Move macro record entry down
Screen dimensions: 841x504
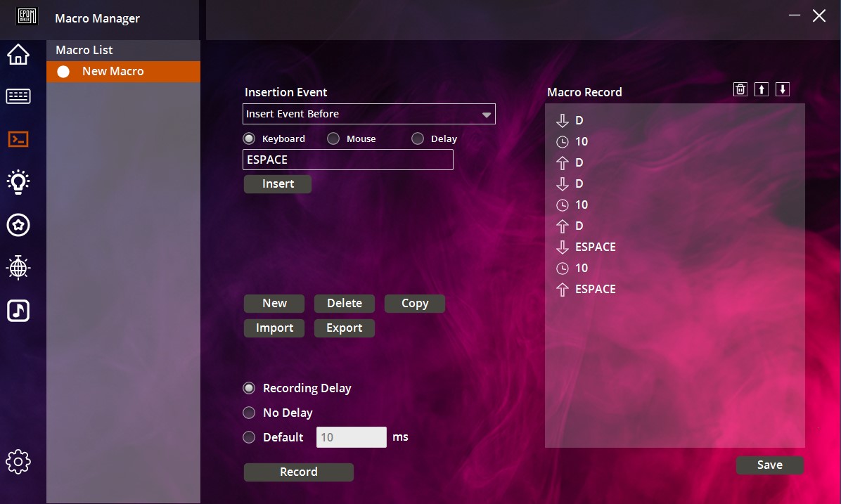click(783, 89)
